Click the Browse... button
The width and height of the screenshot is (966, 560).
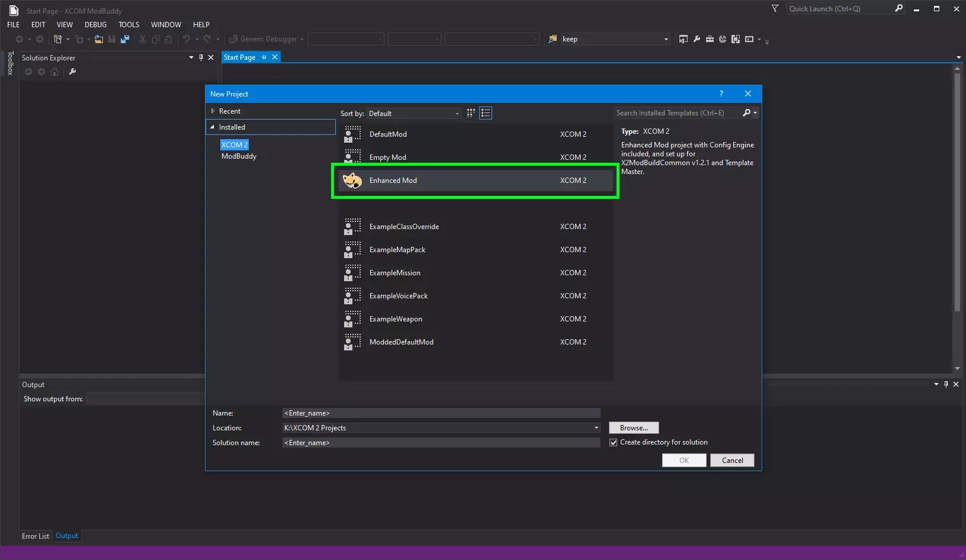[x=633, y=428]
